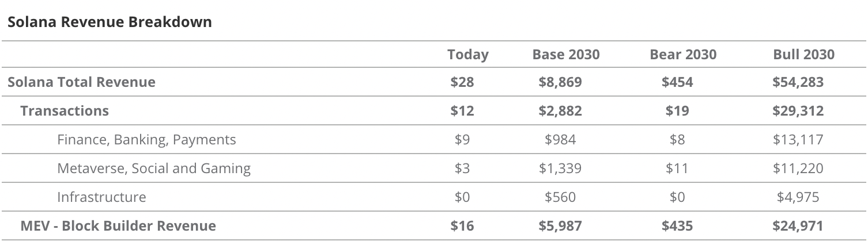
Task: Select the $5,987 MEV base value
Action: pyautogui.click(x=560, y=225)
